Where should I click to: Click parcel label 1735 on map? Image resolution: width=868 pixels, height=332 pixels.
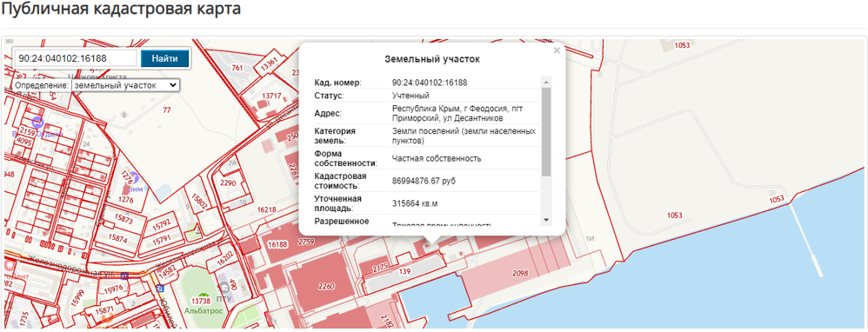click(23, 320)
